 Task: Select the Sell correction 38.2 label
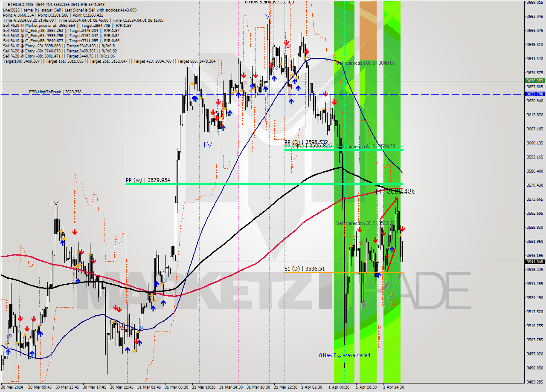[x=365, y=223]
